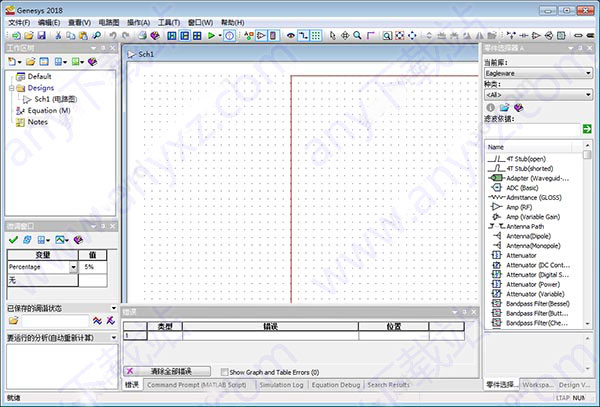Switch to the Equation Debug tab
600x407 pixels.
pos(336,385)
